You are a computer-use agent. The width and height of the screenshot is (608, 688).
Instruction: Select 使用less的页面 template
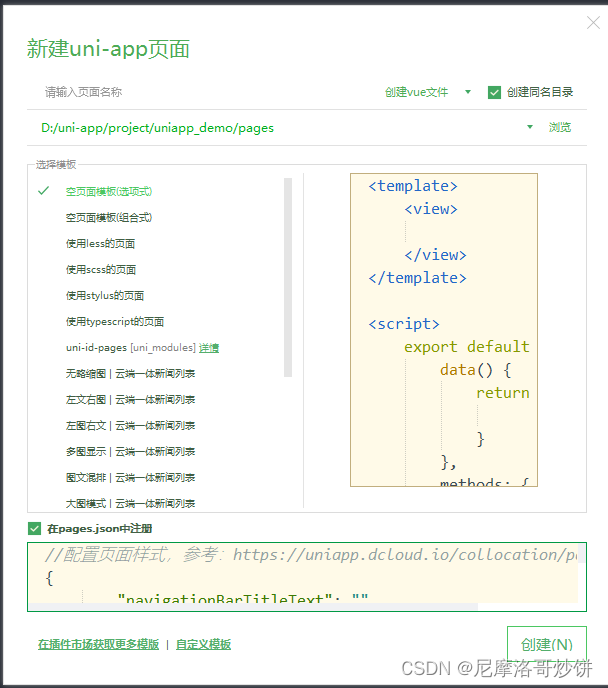[x=100, y=244]
